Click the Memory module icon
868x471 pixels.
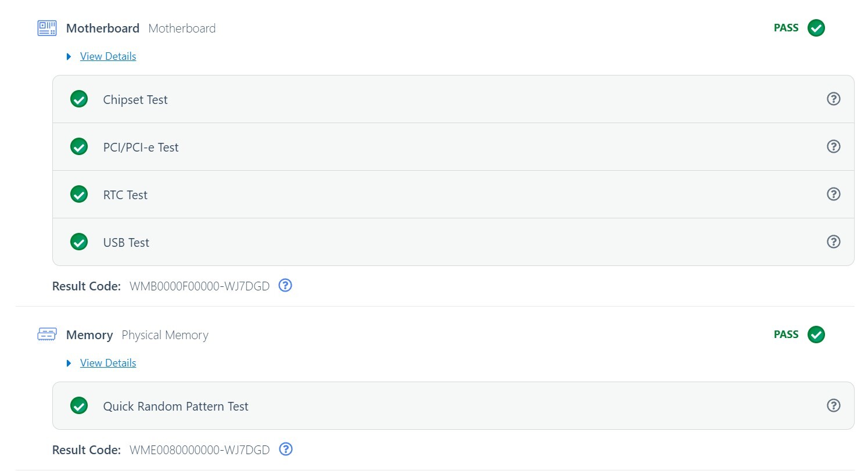[47, 335]
